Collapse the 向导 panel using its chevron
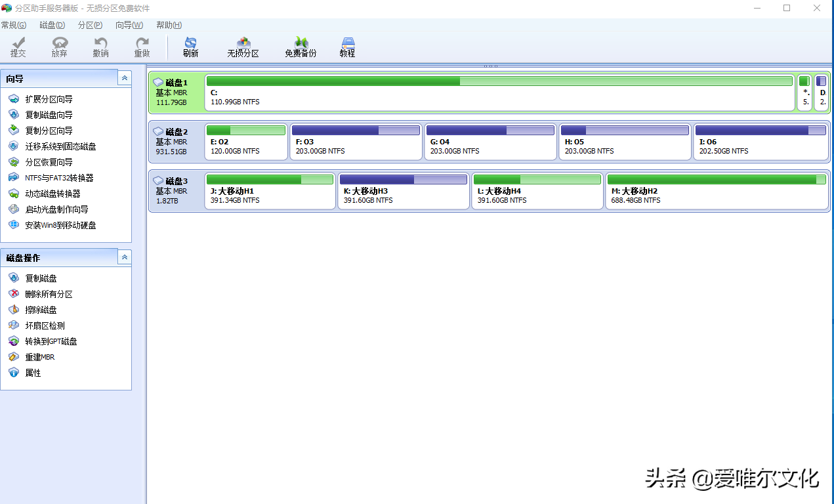834x504 pixels. coord(124,78)
